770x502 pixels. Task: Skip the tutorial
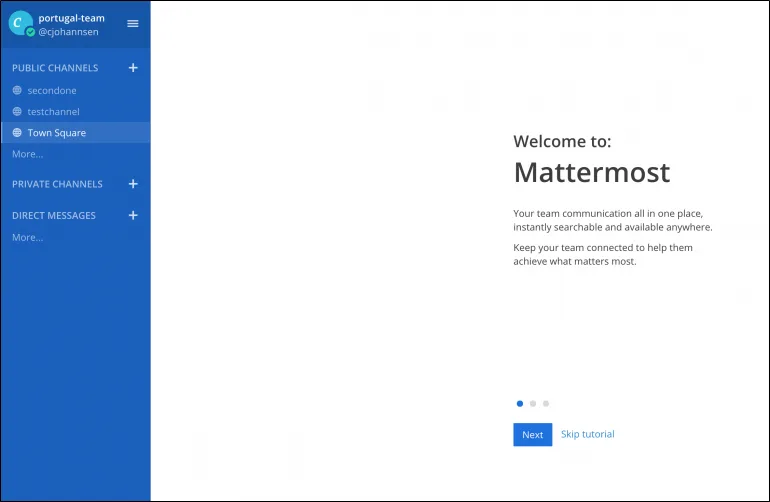click(588, 434)
